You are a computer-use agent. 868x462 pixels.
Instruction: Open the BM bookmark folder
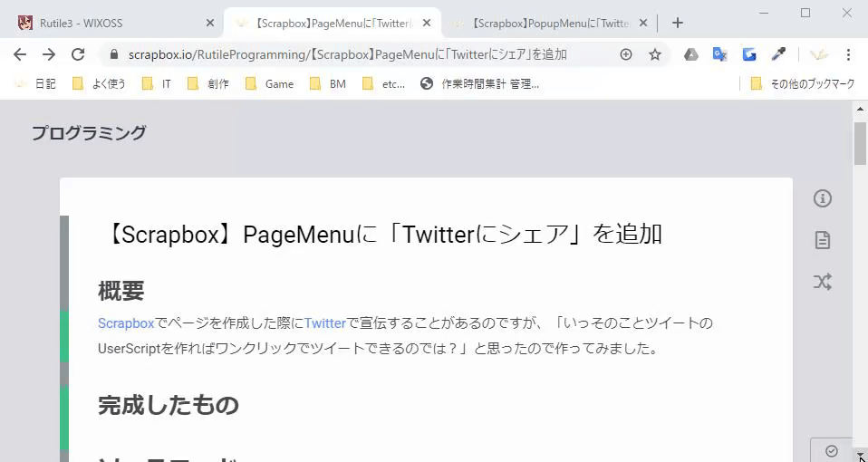coord(328,84)
